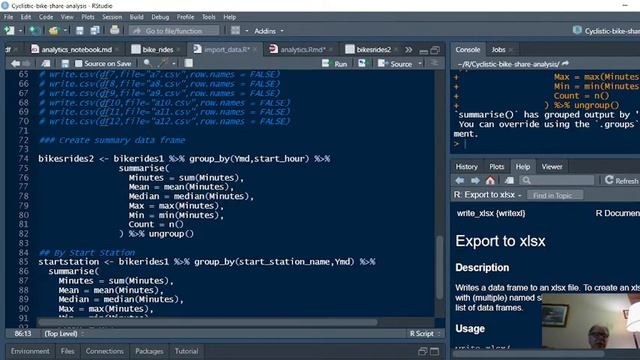Focus the Go to file/function field

coord(174,31)
